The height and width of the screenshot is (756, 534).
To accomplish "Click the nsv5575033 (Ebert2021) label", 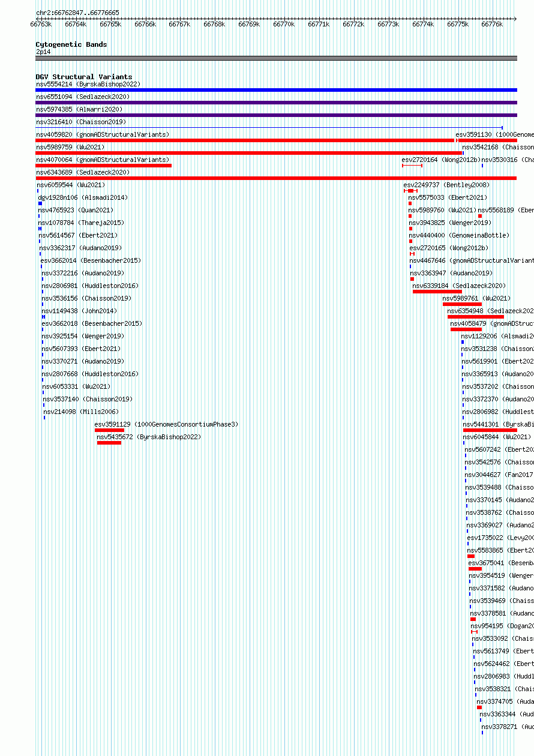I will coord(448,197).
